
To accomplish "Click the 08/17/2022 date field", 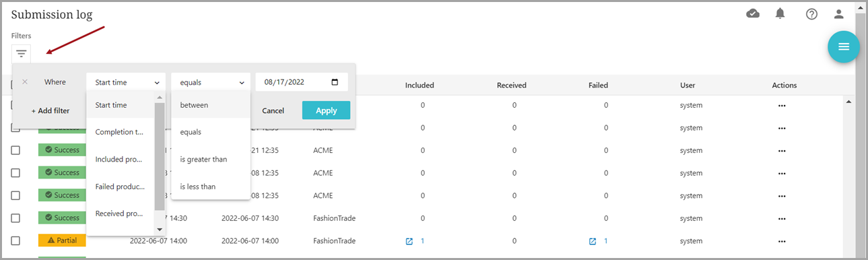I will [x=302, y=82].
